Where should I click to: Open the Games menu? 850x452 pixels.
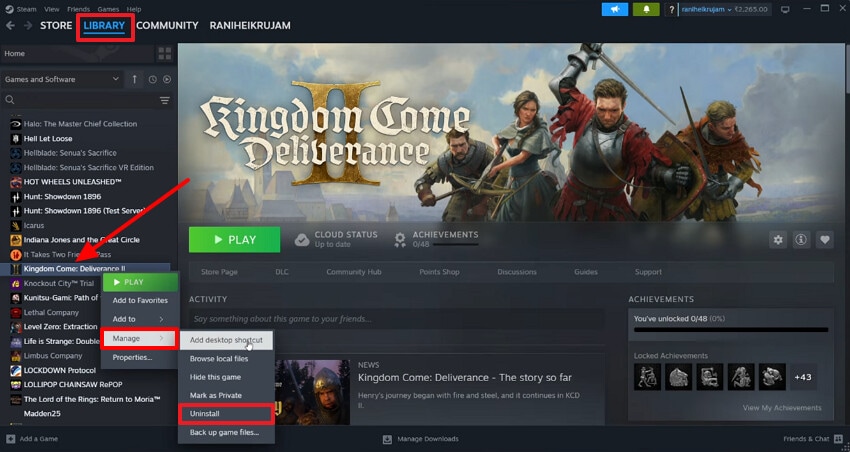click(x=108, y=9)
